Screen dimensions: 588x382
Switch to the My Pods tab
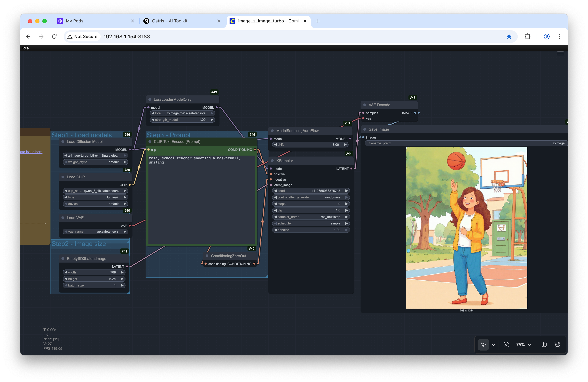pyautogui.click(x=75, y=21)
